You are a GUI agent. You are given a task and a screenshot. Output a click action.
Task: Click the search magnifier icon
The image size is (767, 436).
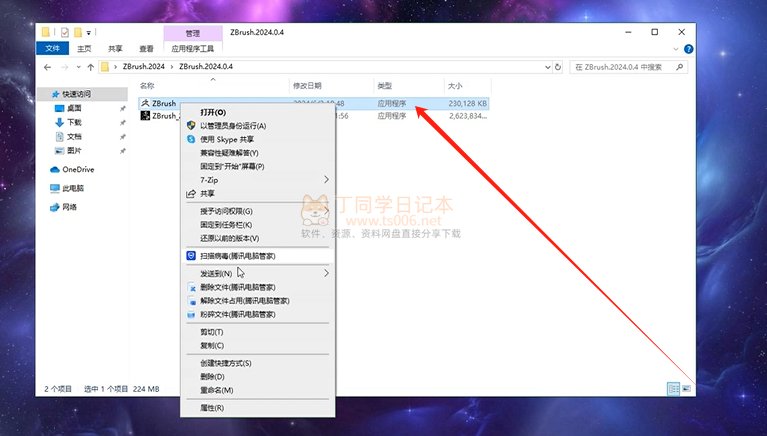[x=679, y=67]
